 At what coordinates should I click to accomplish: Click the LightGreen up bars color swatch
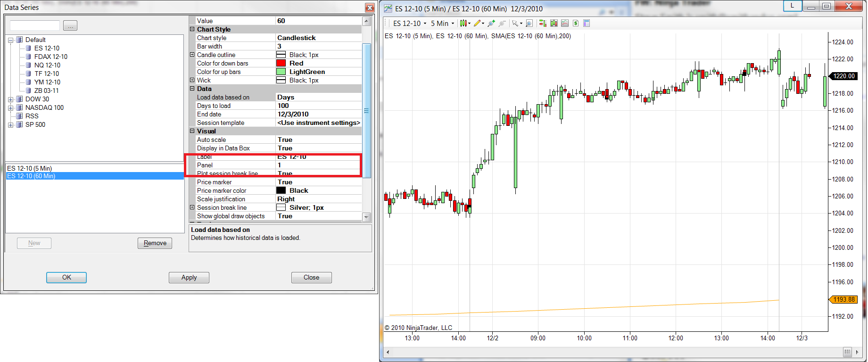pyautogui.click(x=281, y=72)
